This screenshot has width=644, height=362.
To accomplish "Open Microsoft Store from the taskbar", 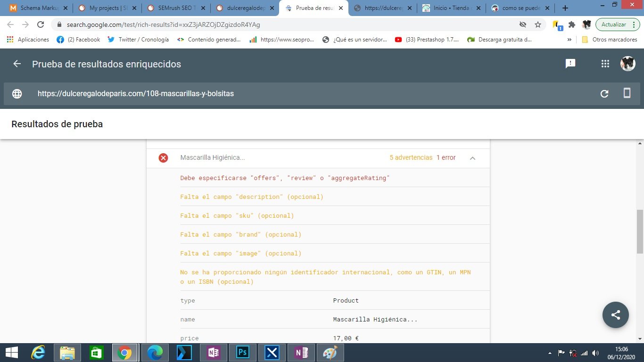I will pyautogui.click(x=96, y=353).
